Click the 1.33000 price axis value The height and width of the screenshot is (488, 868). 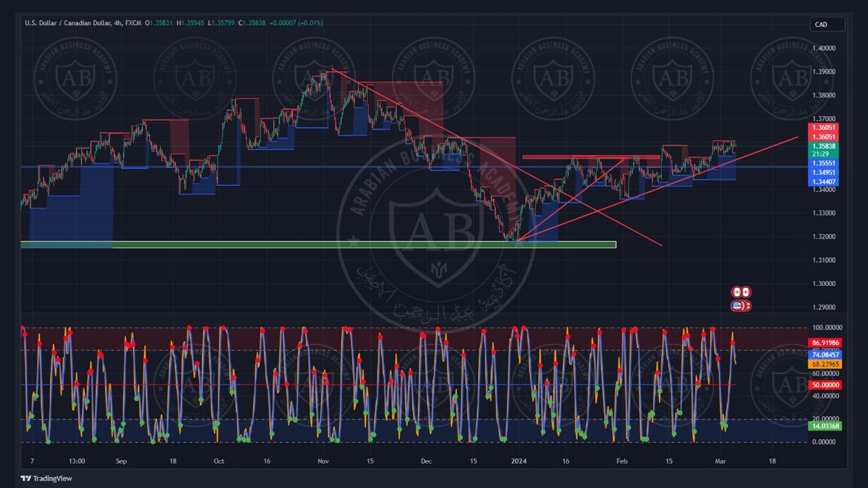[x=825, y=213]
